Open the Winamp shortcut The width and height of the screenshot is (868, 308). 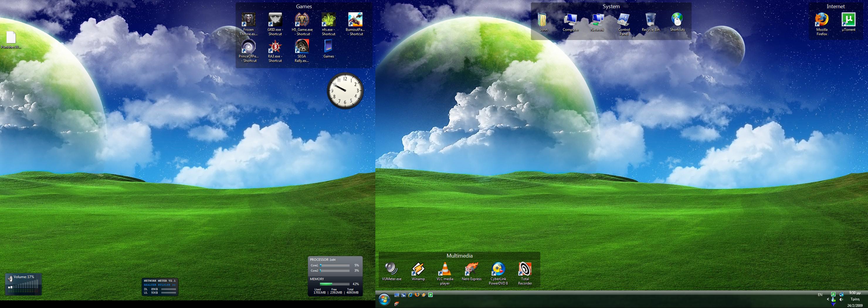tap(418, 269)
